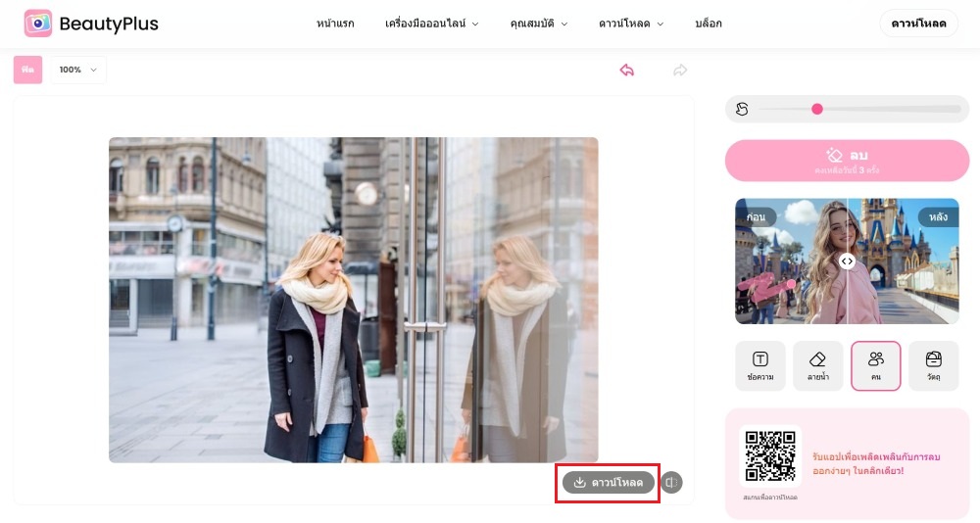Select the คน people removal tool
This screenshot has width=980, height=523.
coord(875,365)
